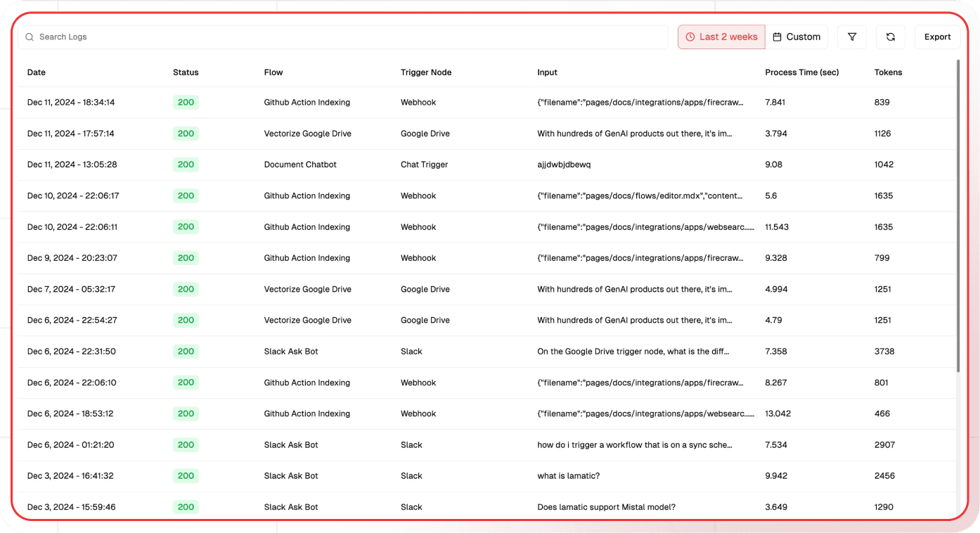The image size is (980, 533).
Task: Click tokens value 1126
Action: (883, 134)
